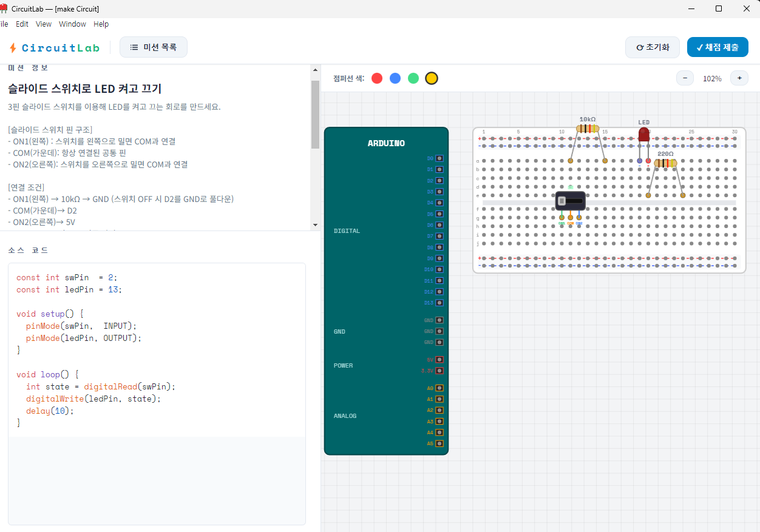The image size is (760, 532).
Task: Click the slide switch ON1 pin
Action: point(562,217)
